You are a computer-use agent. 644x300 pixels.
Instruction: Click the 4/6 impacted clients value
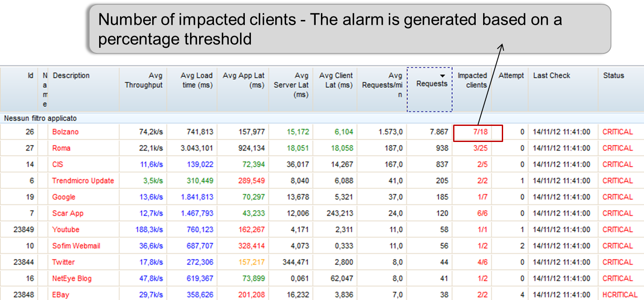[x=482, y=262]
